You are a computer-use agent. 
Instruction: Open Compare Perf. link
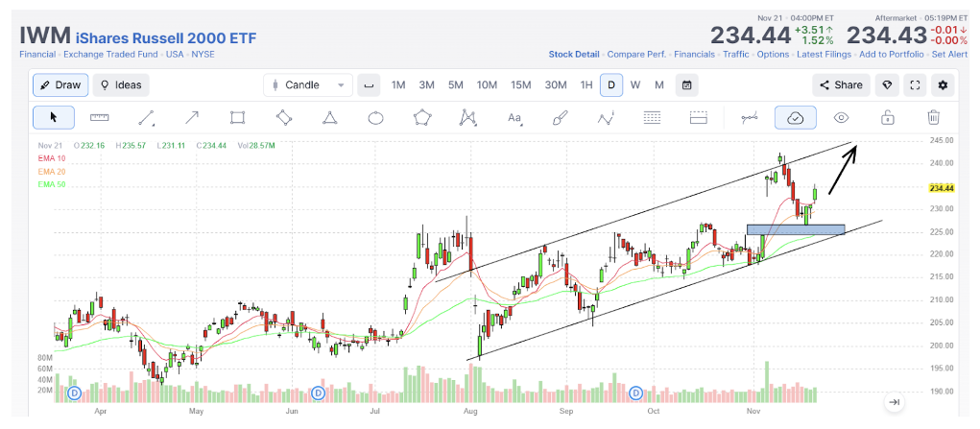coord(637,55)
